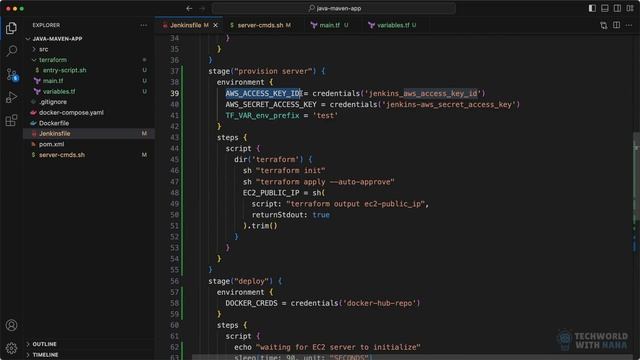Open the Extensions view

11,120
